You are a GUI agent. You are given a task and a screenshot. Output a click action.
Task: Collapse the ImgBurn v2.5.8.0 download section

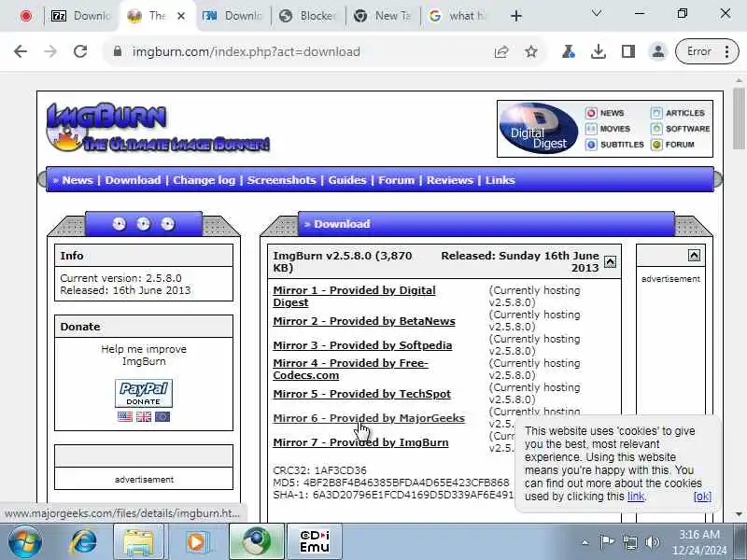tap(610, 261)
